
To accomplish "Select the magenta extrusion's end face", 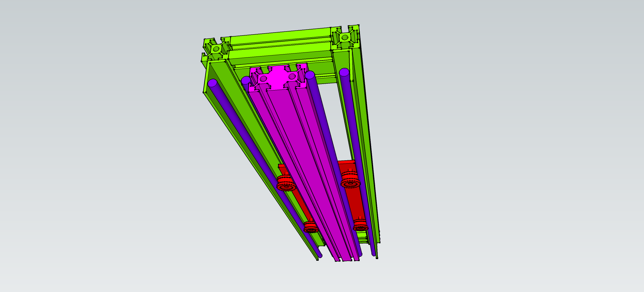I will [278, 77].
